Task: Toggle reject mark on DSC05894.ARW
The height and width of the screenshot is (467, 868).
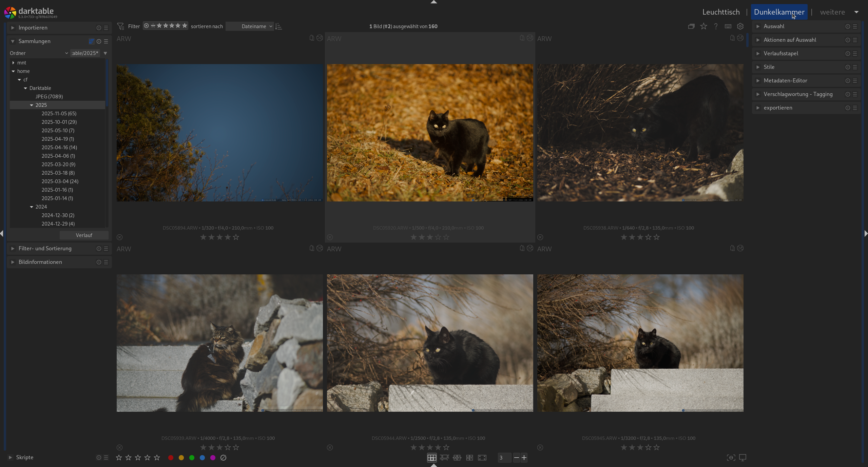Action: [x=119, y=237]
